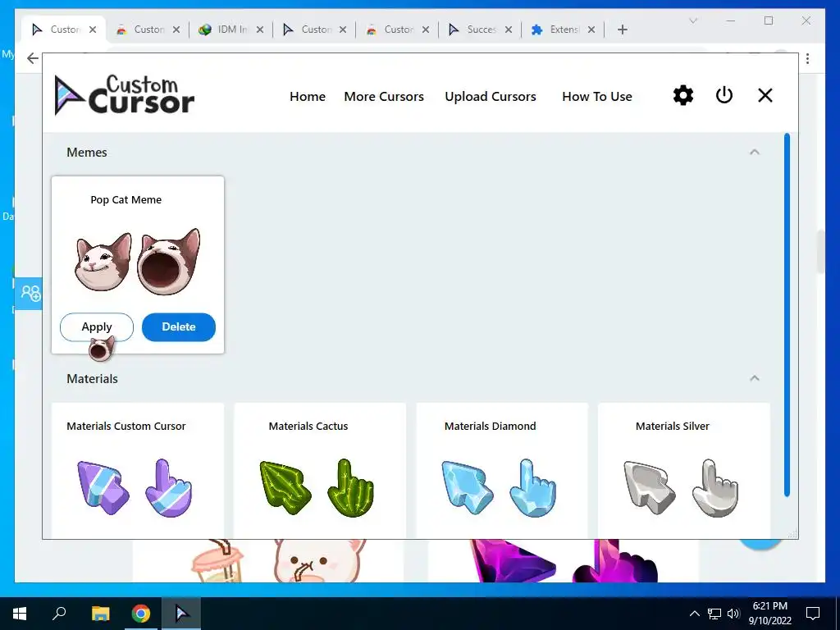Image resolution: width=840 pixels, height=630 pixels.
Task: Delete the Pop Cat Meme cursor
Action: (178, 326)
